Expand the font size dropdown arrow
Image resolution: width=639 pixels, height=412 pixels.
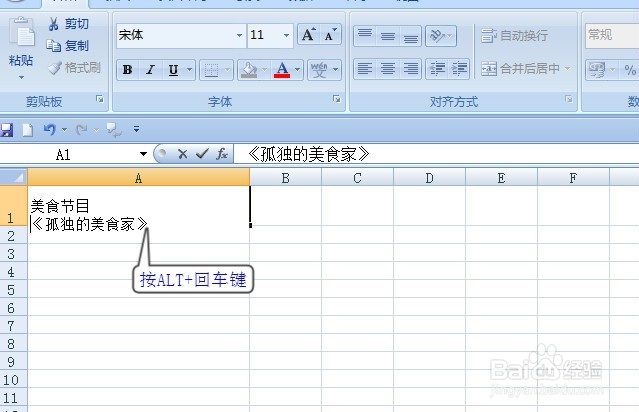286,35
